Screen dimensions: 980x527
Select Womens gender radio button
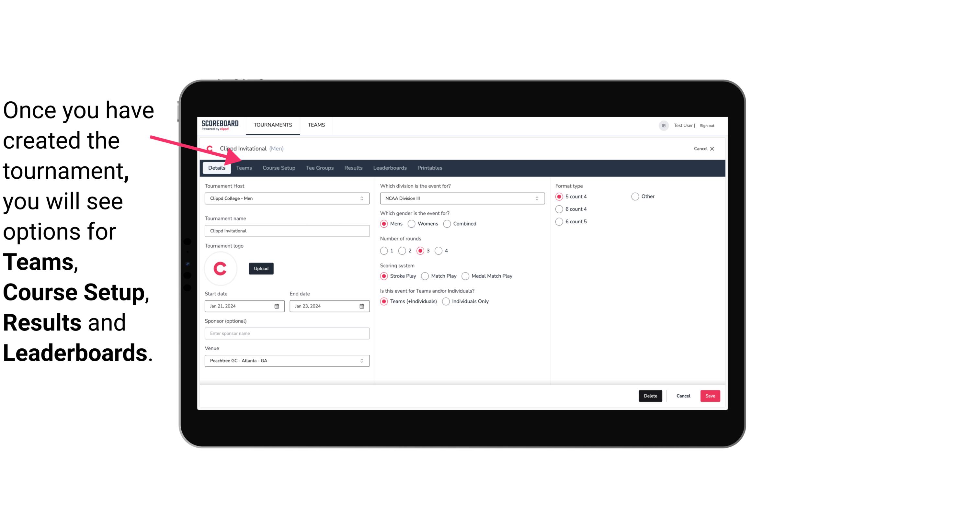[x=412, y=223]
